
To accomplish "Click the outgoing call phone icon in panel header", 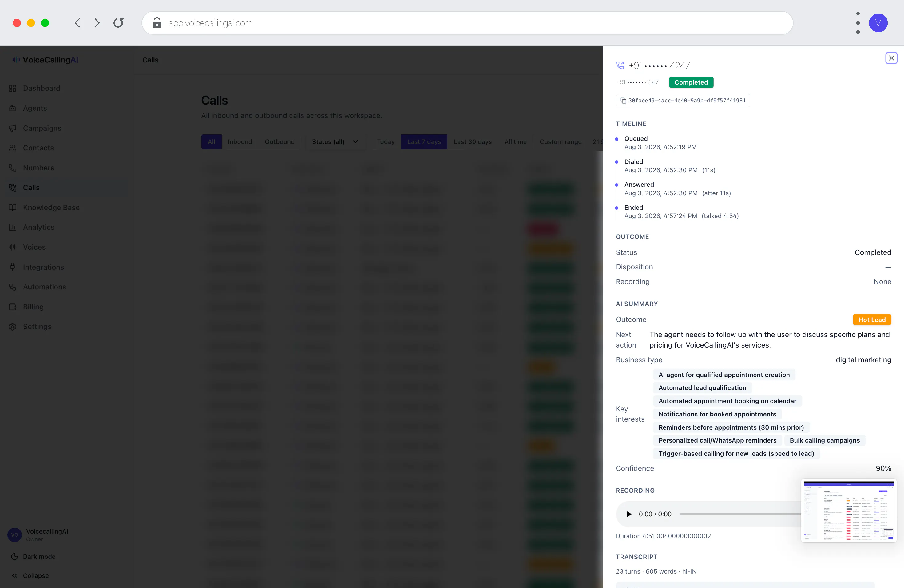I will (620, 65).
